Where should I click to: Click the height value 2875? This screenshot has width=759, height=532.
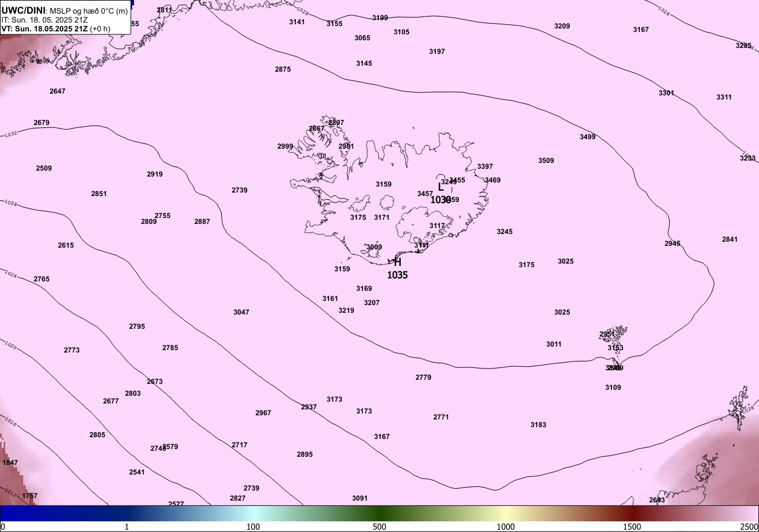(x=283, y=69)
